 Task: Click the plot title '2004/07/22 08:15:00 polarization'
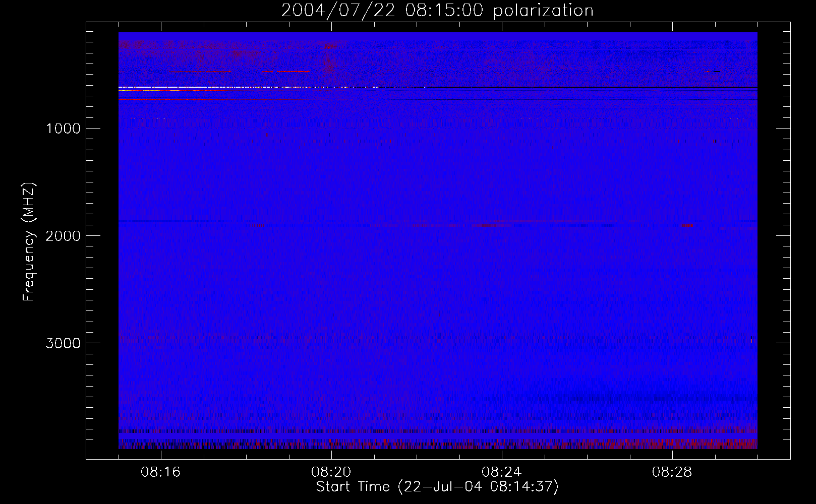coord(437,11)
